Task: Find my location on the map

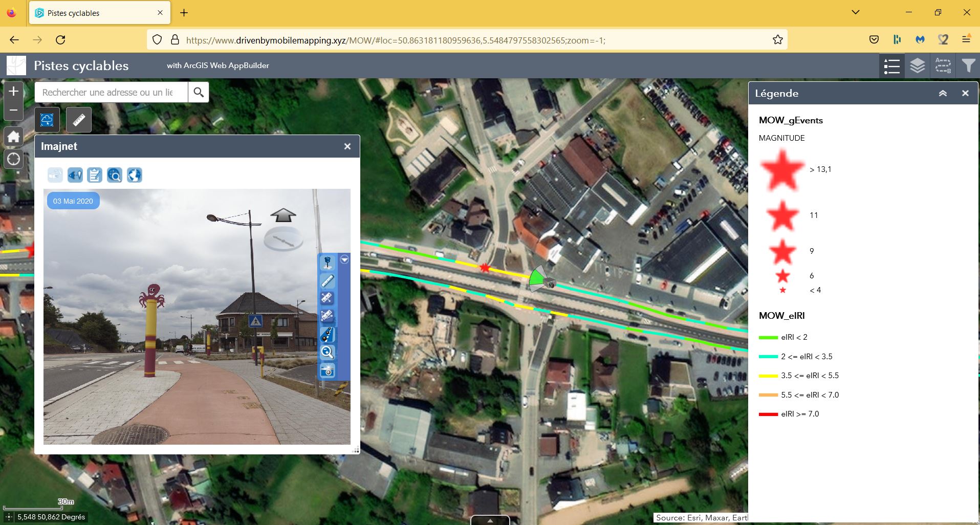Action: 14,159
